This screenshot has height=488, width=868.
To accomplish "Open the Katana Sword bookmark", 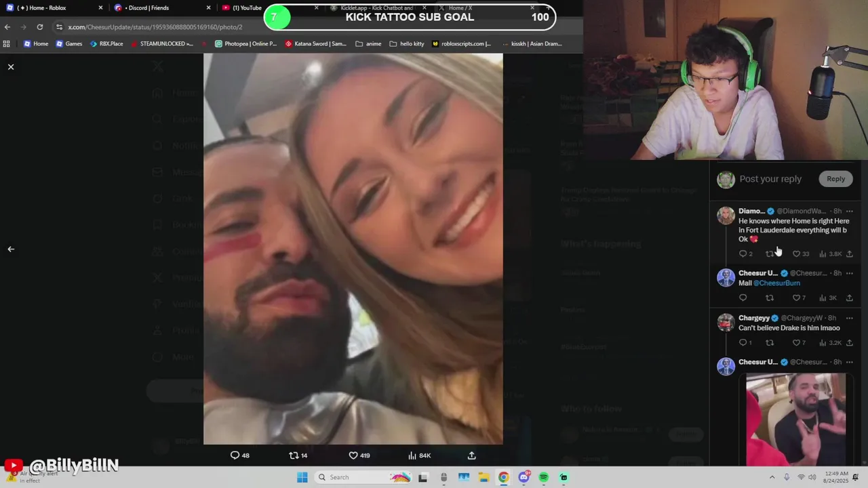I will (x=315, y=43).
